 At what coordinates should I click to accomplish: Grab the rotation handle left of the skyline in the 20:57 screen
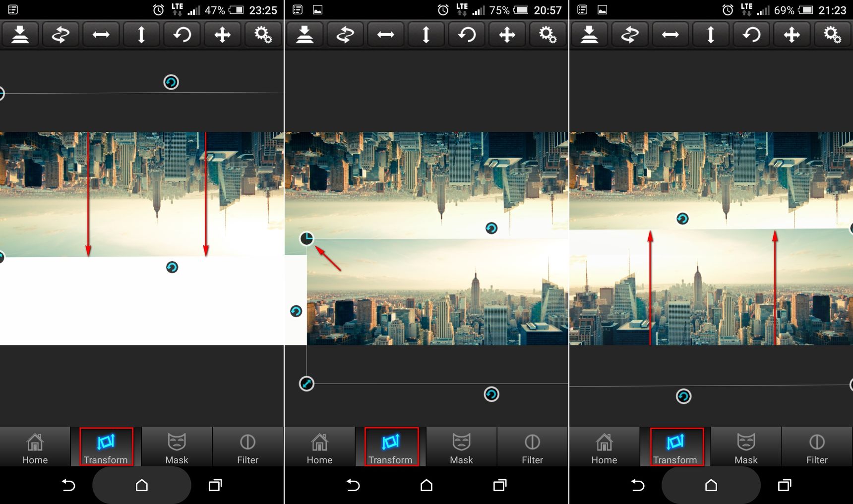[x=296, y=311]
